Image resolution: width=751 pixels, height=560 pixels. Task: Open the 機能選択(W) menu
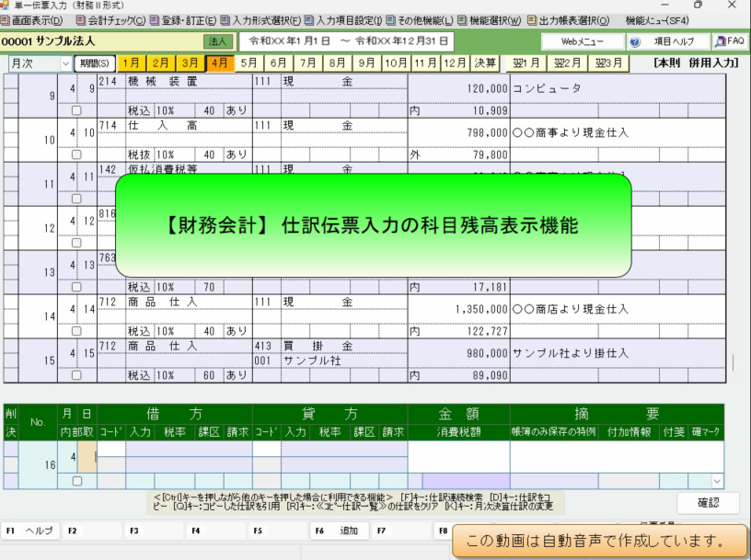(490, 20)
